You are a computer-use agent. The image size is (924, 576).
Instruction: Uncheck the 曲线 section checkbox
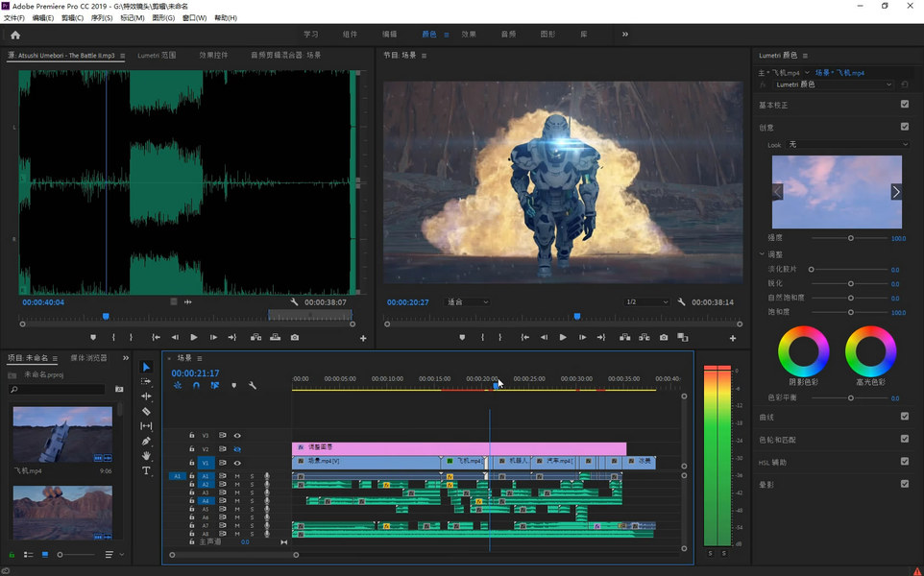[905, 417]
